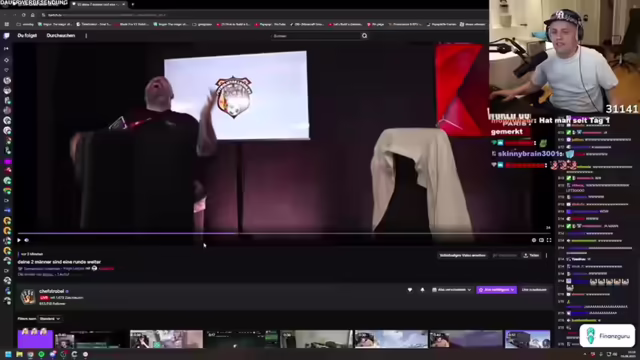
Task: Enter fullscreen on the clip player
Action: (549, 240)
